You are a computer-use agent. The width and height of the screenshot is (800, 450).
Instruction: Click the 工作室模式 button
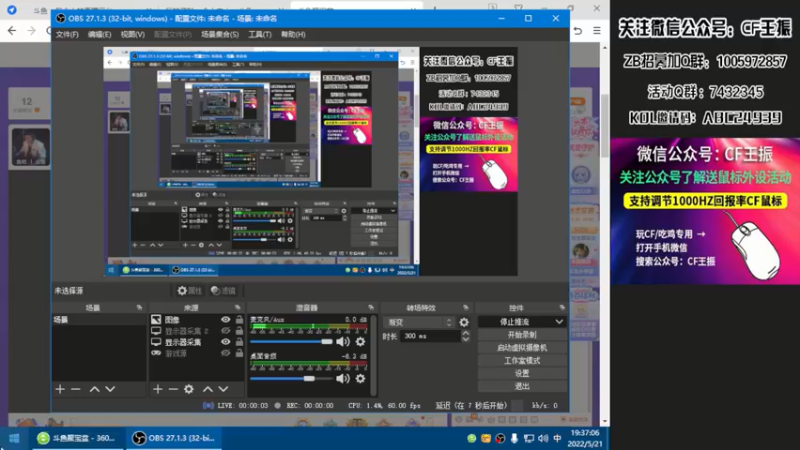[522, 360]
